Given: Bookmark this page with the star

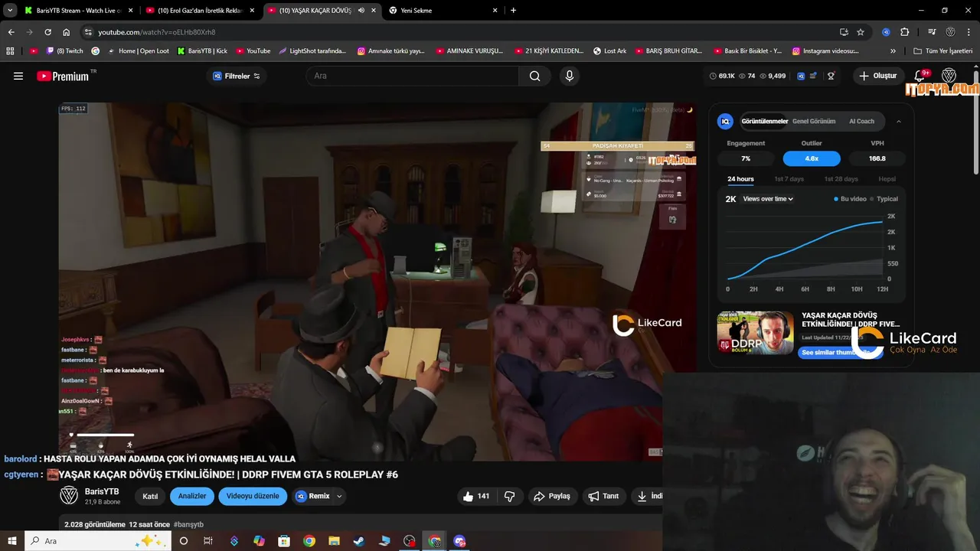Looking at the screenshot, I should [861, 32].
